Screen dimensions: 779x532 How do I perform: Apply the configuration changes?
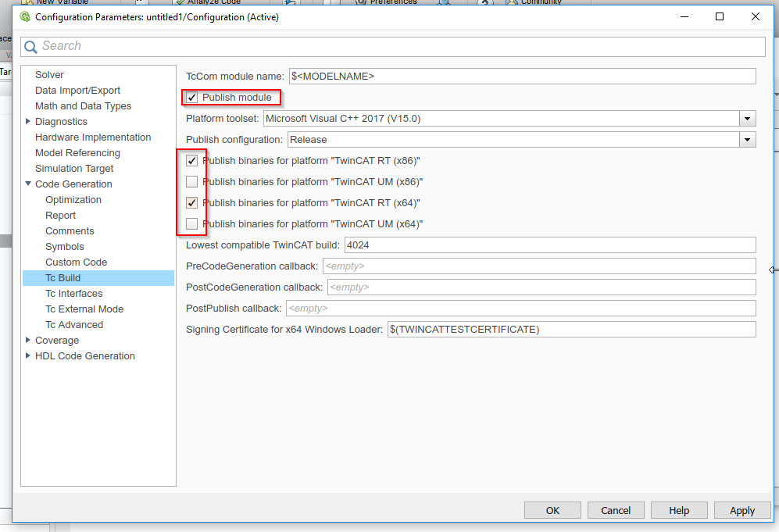coord(742,511)
